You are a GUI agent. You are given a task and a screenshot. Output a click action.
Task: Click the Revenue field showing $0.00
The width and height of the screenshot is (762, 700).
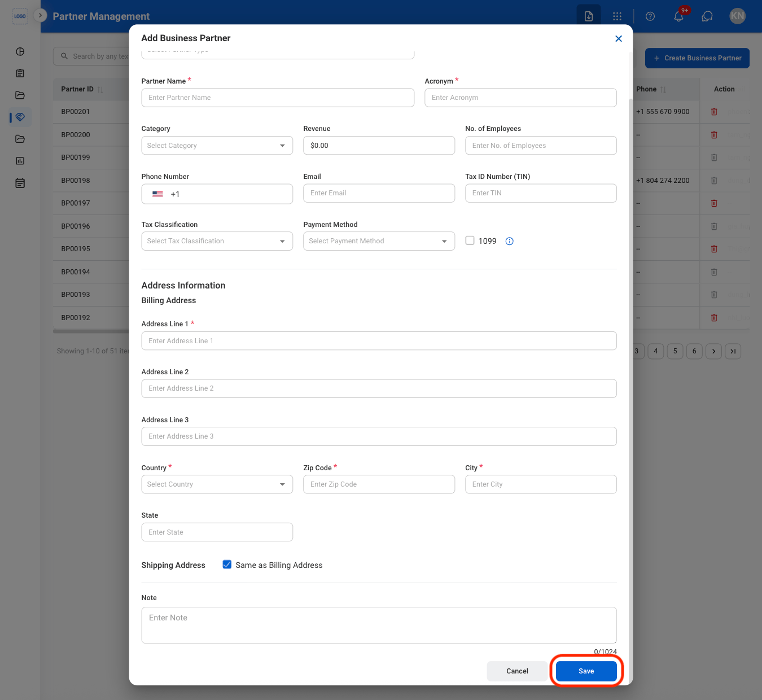pyautogui.click(x=379, y=146)
